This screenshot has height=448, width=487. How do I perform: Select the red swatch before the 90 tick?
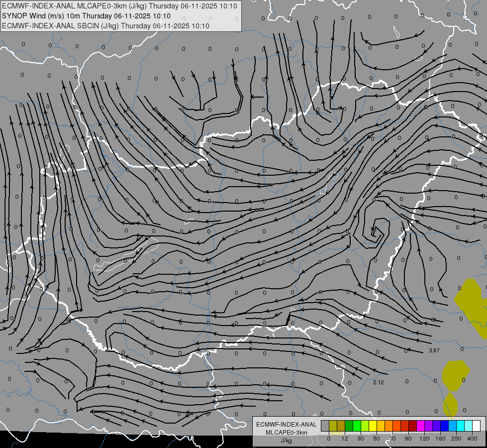(405, 426)
